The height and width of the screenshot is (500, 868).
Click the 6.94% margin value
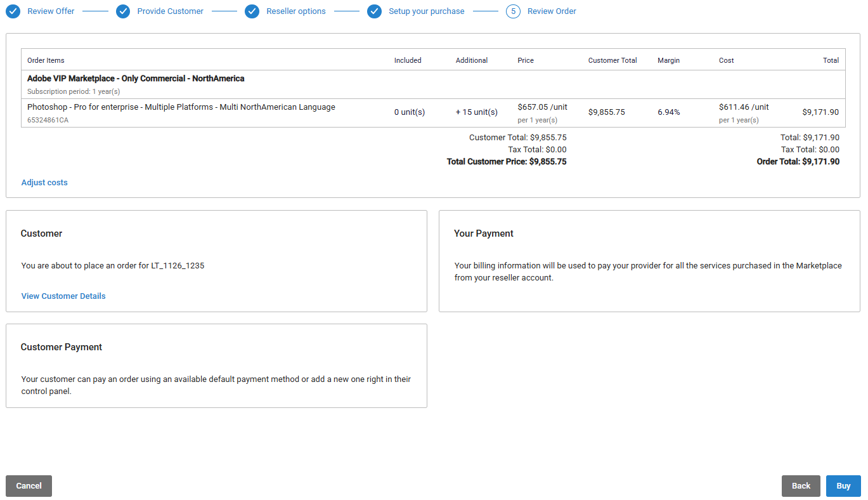click(x=668, y=112)
